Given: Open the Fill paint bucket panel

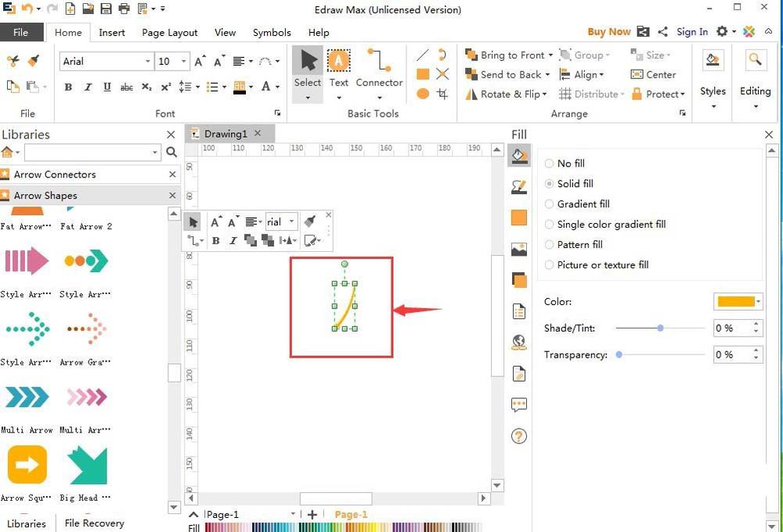Looking at the screenshot, I should point(518,156).
